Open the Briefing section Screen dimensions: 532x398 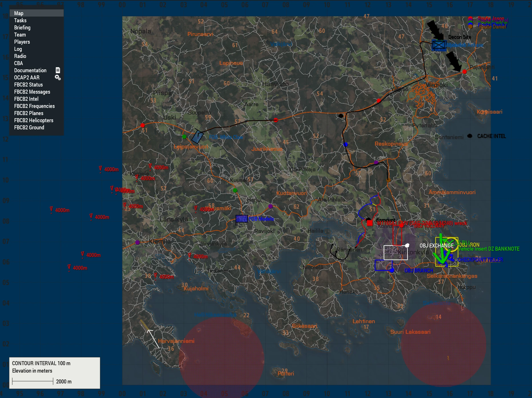click(22, 27)
